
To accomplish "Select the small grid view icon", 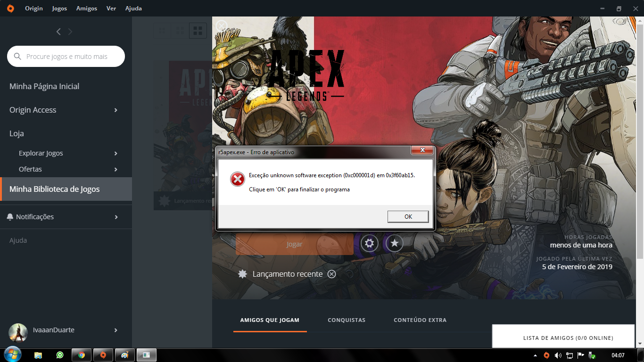I will click(x=162, y=31).
